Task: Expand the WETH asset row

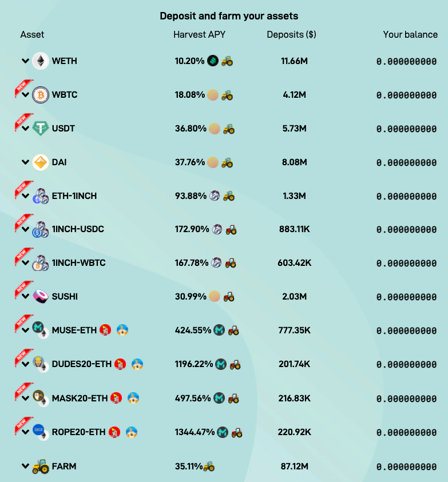Action: [25, 61]
